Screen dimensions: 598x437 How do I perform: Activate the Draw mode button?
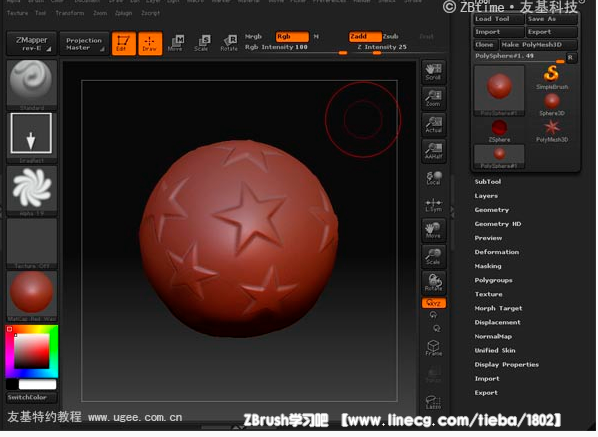pos(150,43)
